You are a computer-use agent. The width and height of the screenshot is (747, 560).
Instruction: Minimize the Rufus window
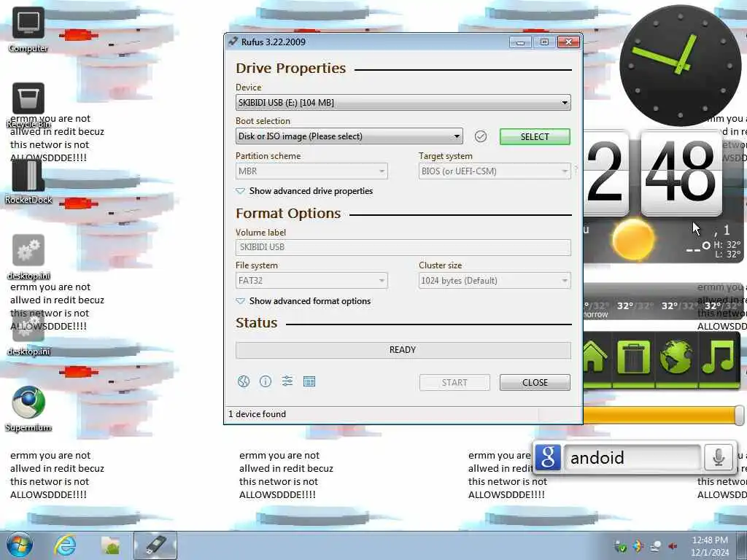tap(520, 42)
